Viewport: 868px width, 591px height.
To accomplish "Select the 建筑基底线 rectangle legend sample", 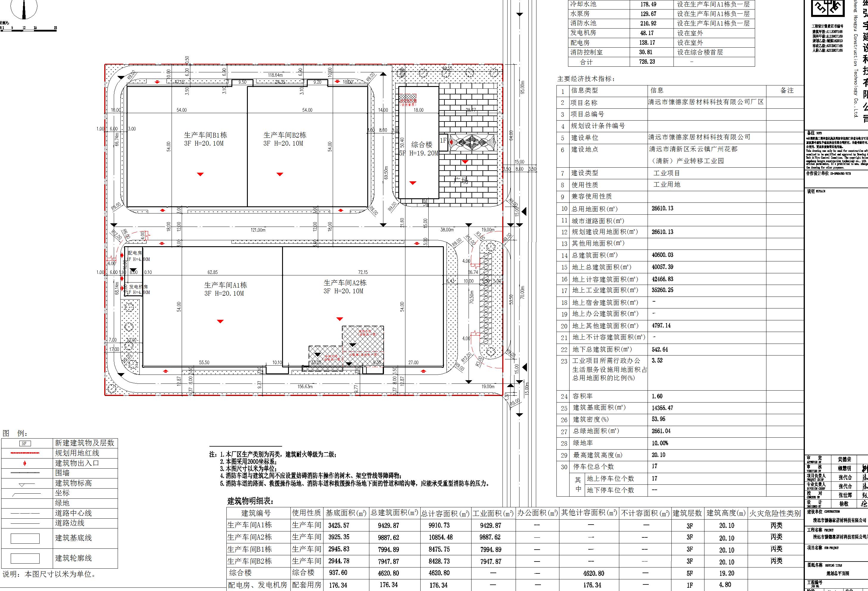I will tap(25, 538).
